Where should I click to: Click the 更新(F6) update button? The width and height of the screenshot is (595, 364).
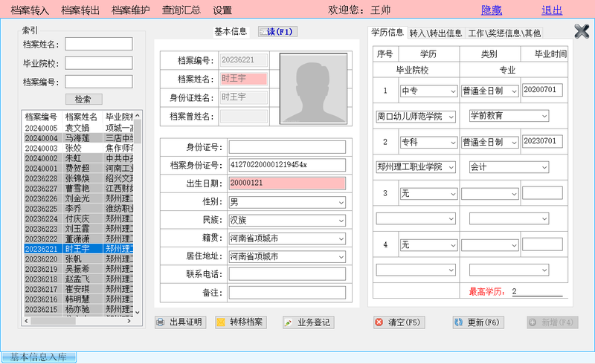pyautogui.click(x=478, y=322)
